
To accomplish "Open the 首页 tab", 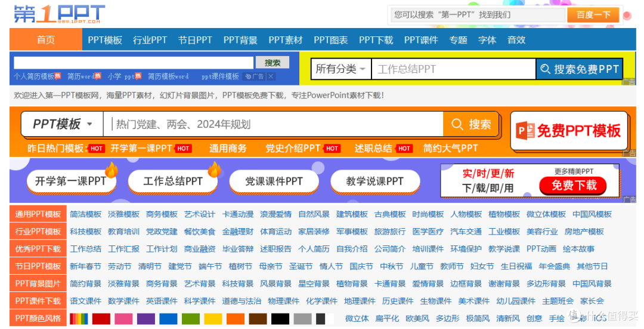I will (x=45, y=40).
